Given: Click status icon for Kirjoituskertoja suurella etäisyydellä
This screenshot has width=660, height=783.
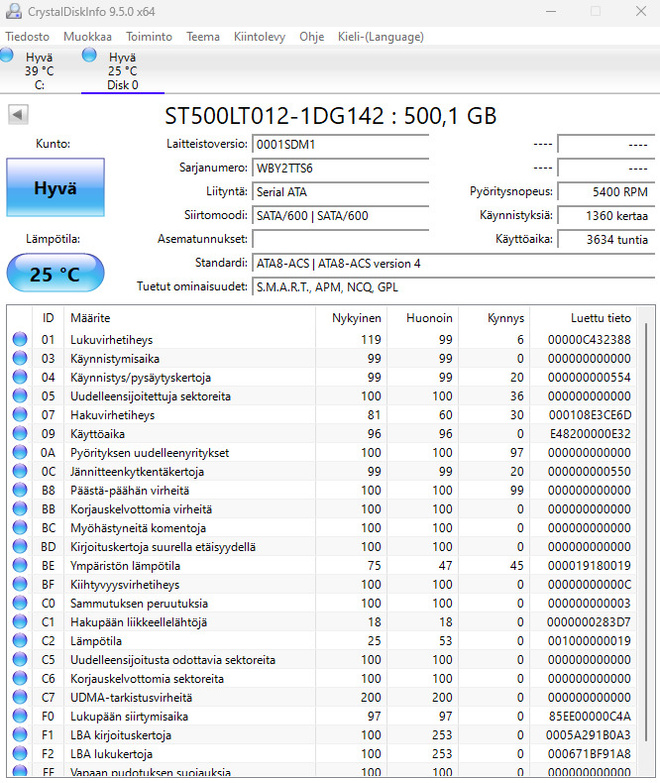Looking at the screenshot, I should coord(20,546).
